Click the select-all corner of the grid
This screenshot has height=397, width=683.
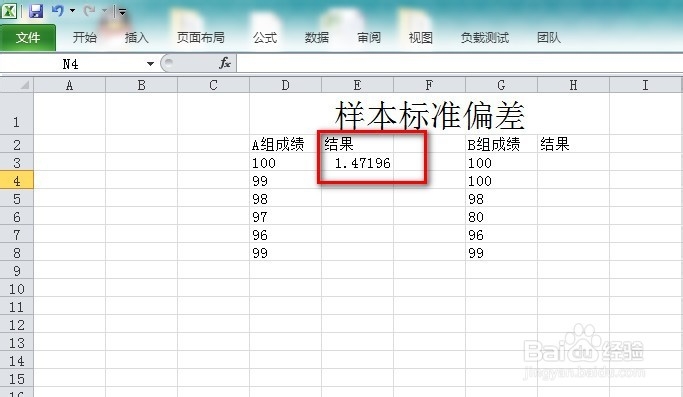(x=17, y=85)
